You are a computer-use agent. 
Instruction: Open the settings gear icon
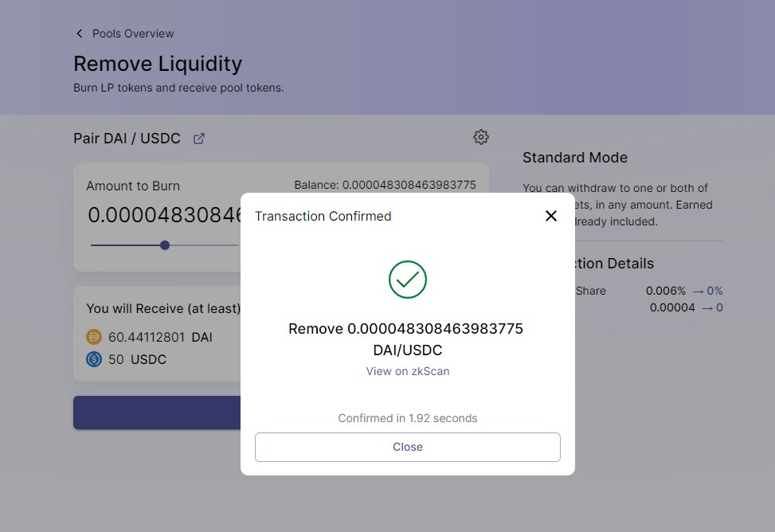pos(480,137)
